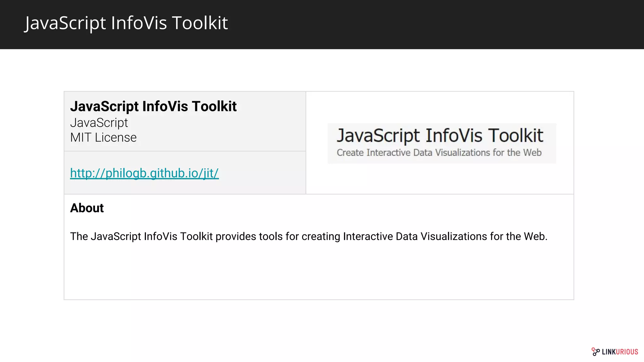
Task: Click blank area inside the About cell
Action: 314,273
